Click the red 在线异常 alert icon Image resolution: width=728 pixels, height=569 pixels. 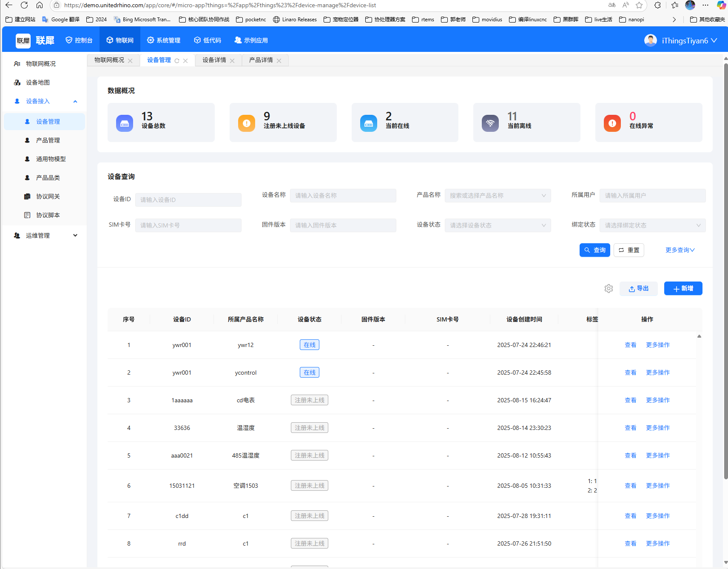[x=612, y=123]
